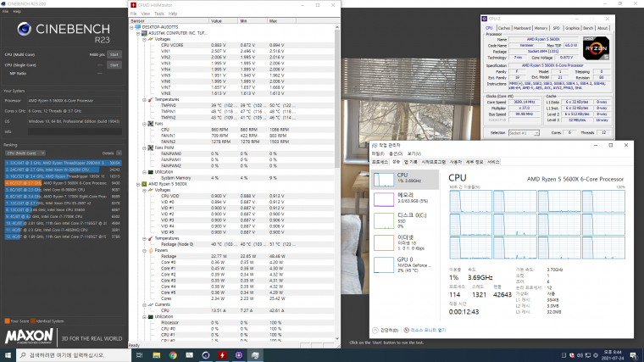
Task: Open Task View from the taskbar
Action: [x=139, y=355]
